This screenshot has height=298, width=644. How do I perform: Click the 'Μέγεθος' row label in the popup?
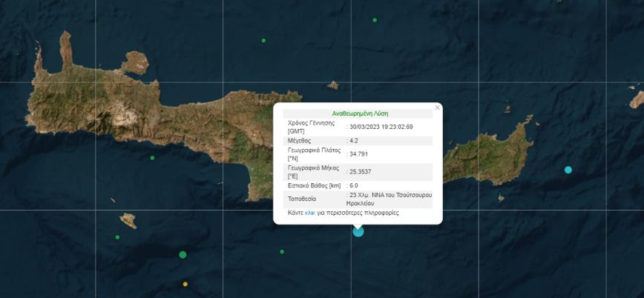click(299, 140)
